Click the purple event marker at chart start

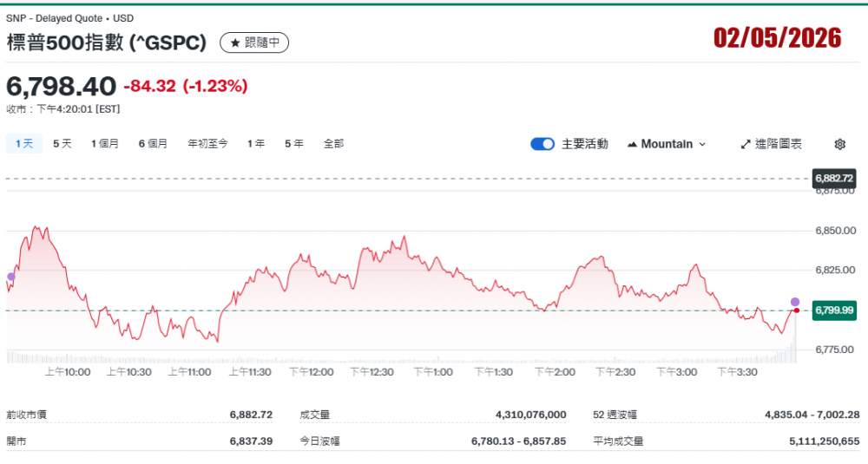click(10, 277)
